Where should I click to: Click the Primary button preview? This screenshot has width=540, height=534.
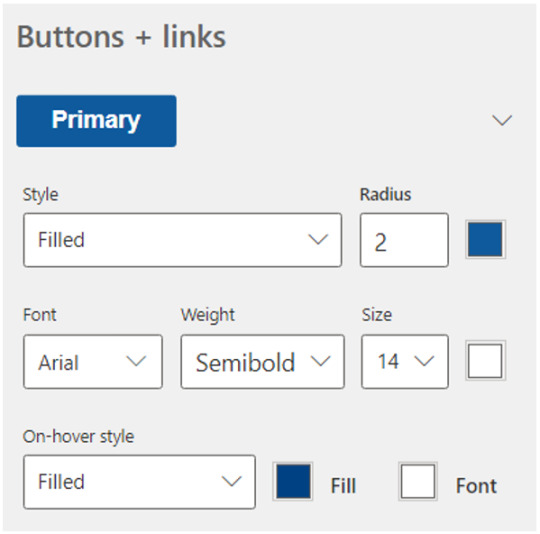[x=96, y=121]
